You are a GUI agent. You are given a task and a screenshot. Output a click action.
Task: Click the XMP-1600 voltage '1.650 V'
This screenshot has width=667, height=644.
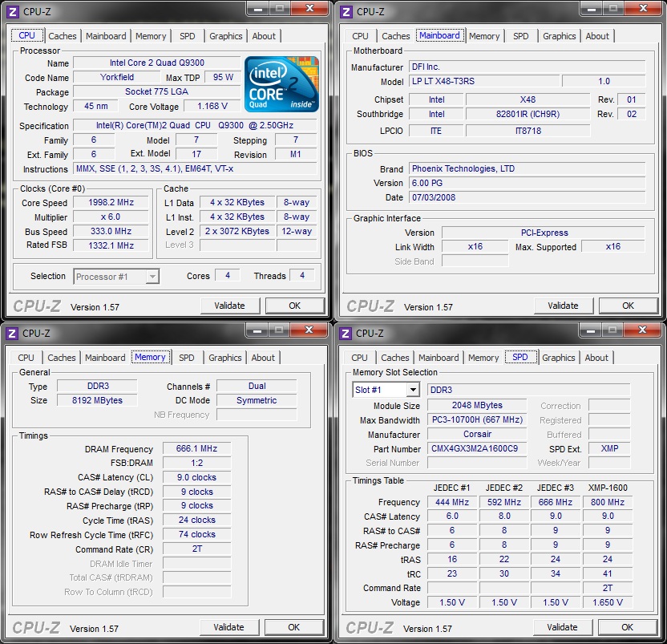pos(608,602)
